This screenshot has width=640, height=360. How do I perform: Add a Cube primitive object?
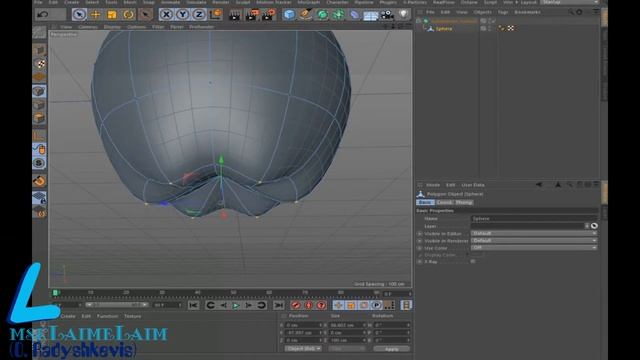pyautogui.click(x=289, y=15)
